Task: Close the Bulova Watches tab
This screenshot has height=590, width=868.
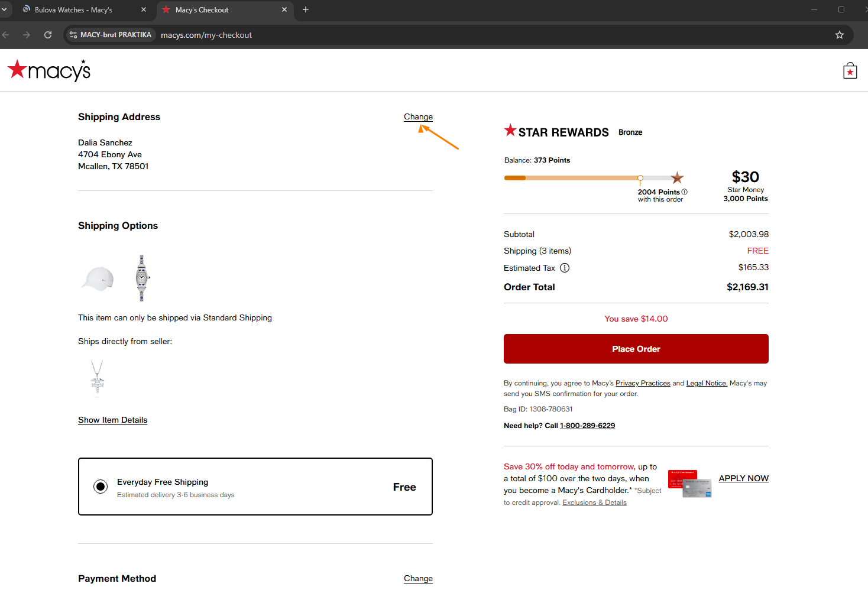Action: pyautogui.click(x=144, y=9)
